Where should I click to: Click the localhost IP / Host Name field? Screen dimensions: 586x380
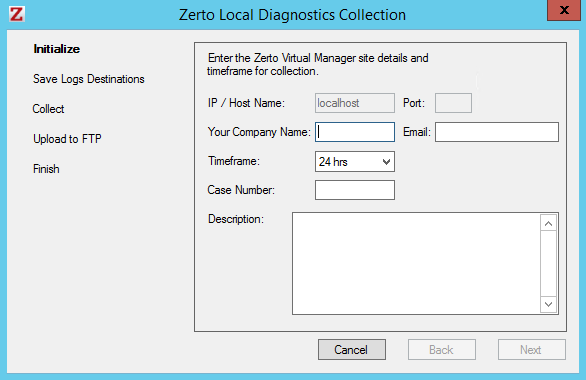pyautogui.click(x=355, y=103)
